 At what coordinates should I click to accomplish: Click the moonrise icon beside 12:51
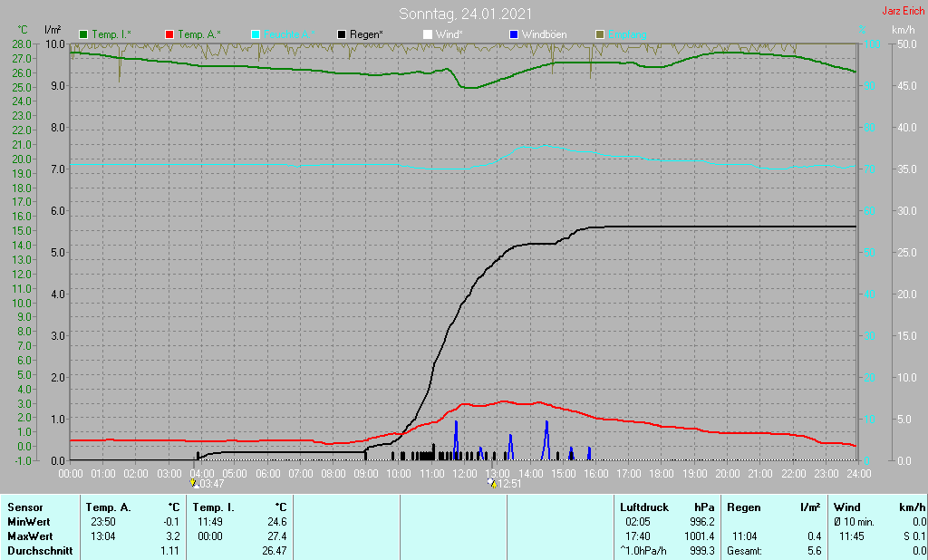(492, 484)
